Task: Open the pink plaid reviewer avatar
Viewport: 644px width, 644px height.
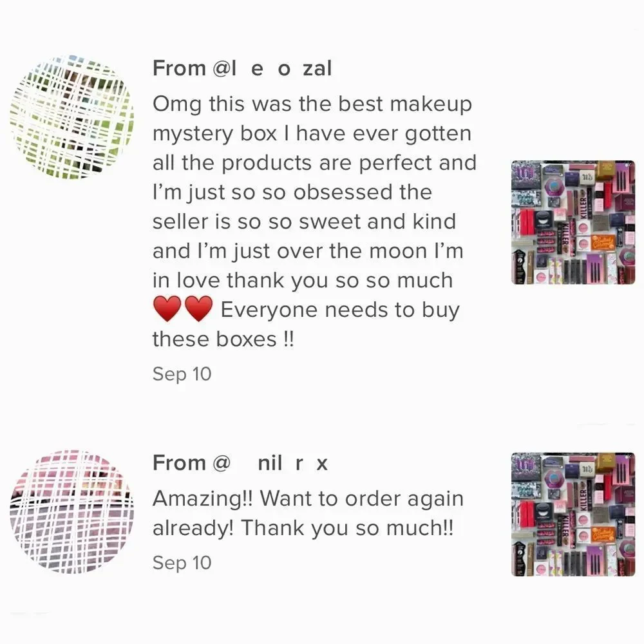Action: point(71,511)
